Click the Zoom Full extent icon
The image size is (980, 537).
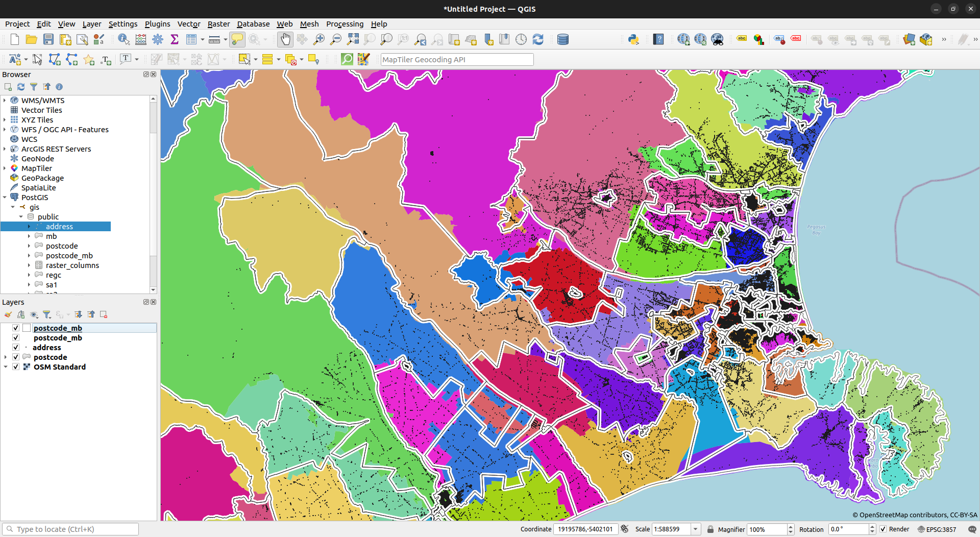353,39
